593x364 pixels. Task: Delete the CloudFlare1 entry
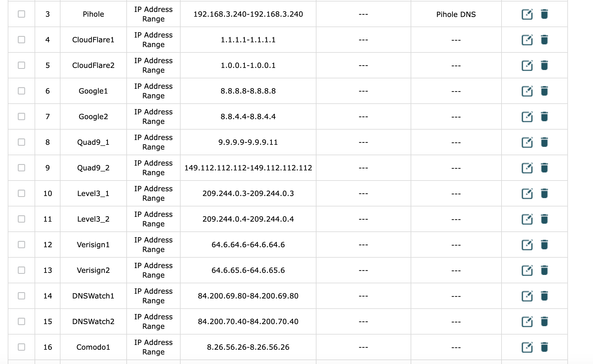click(544, 40)
